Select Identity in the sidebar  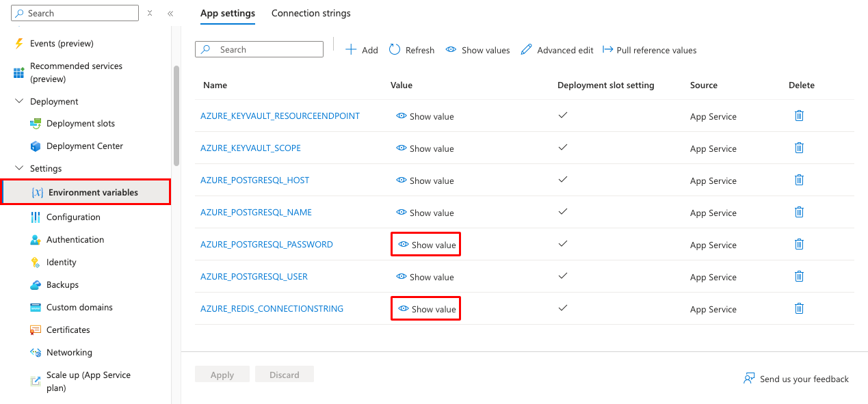[x=61, y=262]
